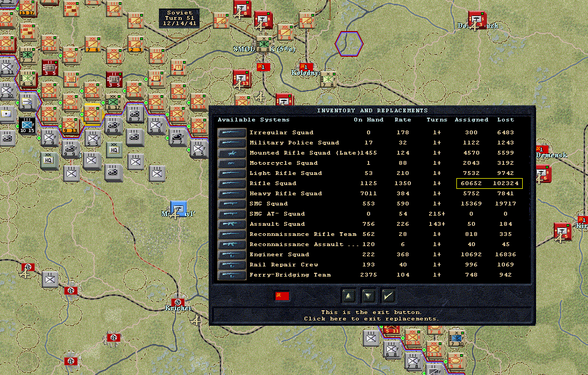This screenshot has height=375, width=588.
Task: Select the Heavy Rifle Squad icon
Action: tap(232, 194)
